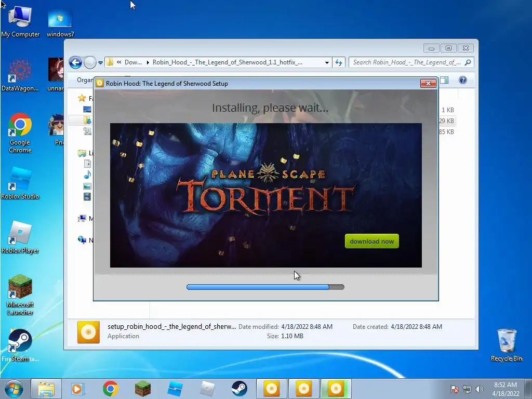Toggle the Explorer preview pane

445,80
